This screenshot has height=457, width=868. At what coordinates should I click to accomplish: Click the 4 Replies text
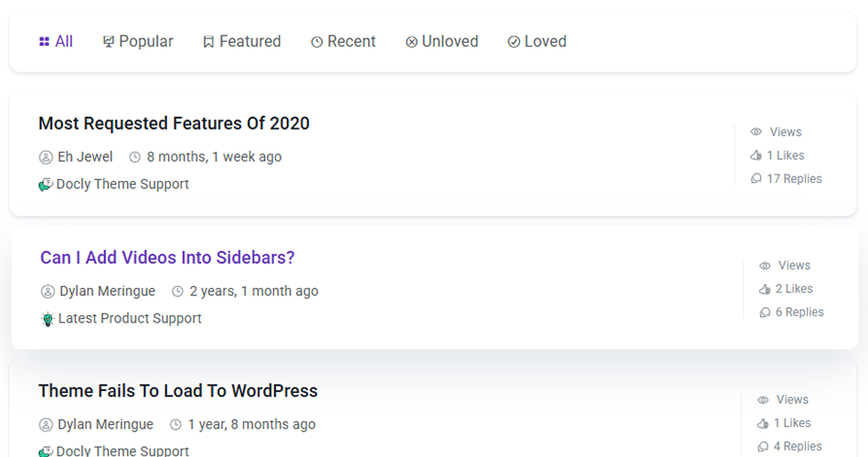[798, 446]
